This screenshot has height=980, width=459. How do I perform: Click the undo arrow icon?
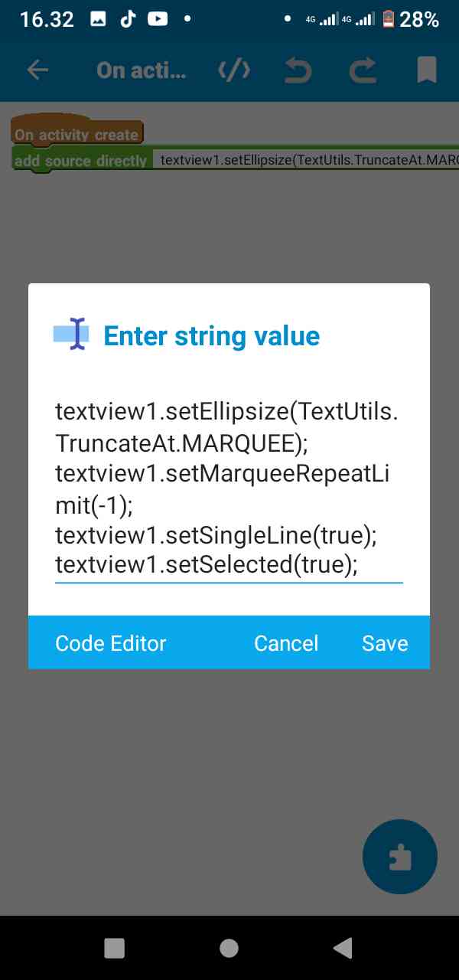298,70
